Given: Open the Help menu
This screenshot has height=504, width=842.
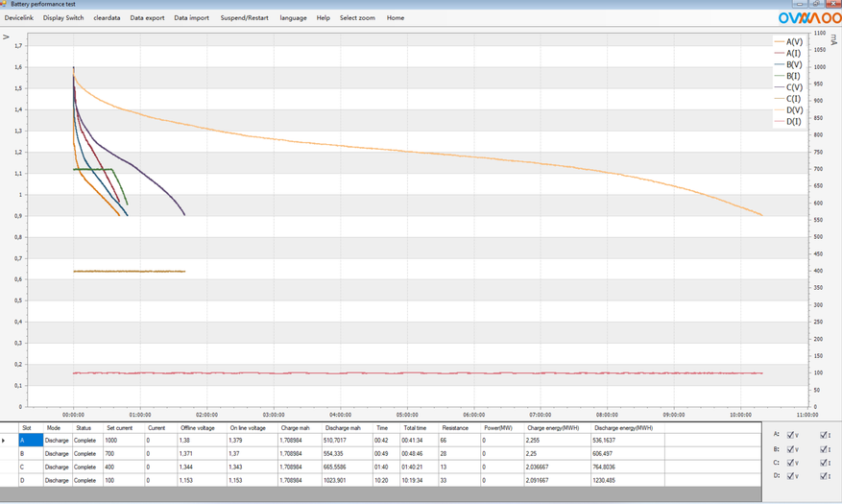Looking at the screenshot, I should (x=324, y=17).
